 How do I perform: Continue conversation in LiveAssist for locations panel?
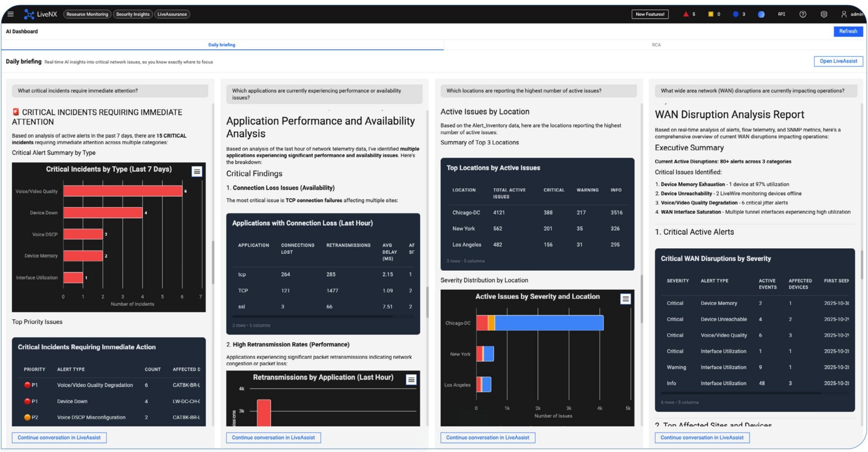(x=488, y=438)
